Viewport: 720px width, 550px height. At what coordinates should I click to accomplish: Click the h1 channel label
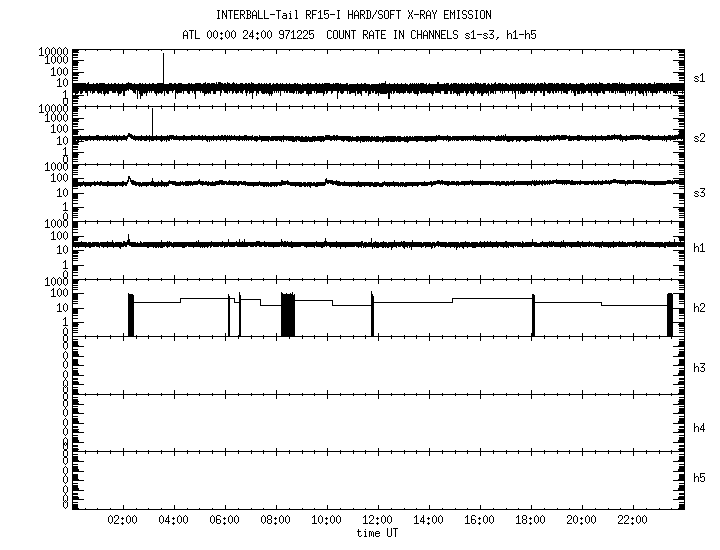click(x=700, y=249)
